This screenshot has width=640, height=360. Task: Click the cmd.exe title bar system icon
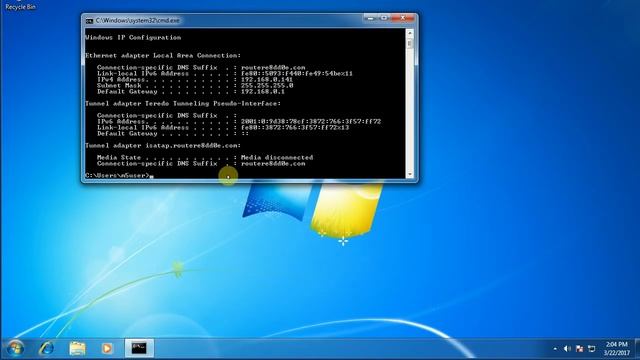point(89,20)
